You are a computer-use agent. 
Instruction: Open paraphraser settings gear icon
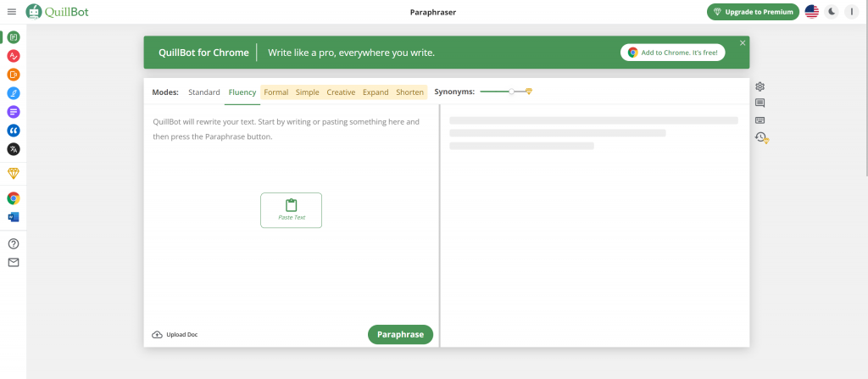760,86
